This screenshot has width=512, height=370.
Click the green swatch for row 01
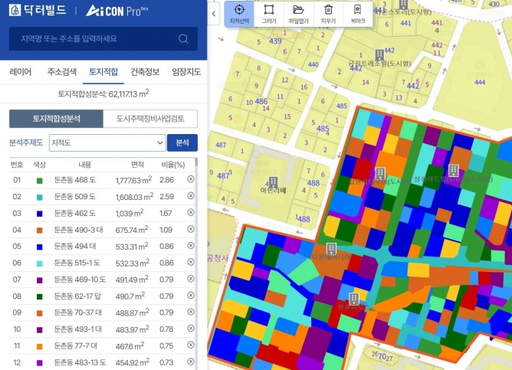point(39,181)
